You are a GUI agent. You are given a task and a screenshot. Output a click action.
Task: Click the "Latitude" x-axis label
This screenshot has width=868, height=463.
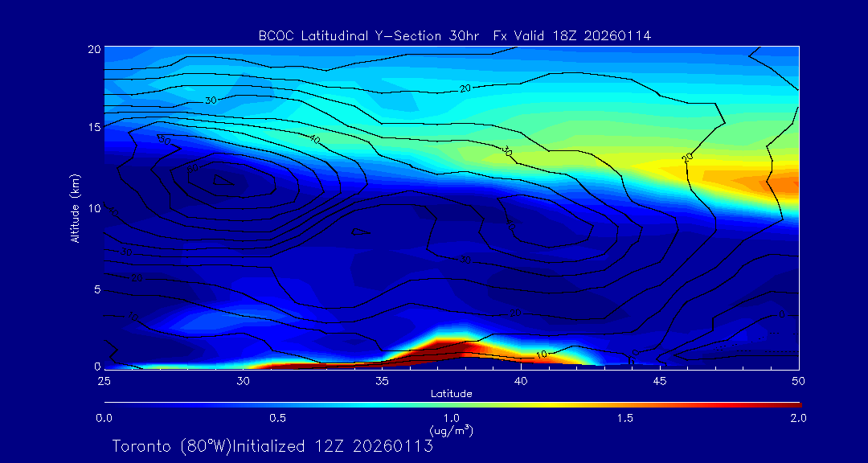(451, 394)
